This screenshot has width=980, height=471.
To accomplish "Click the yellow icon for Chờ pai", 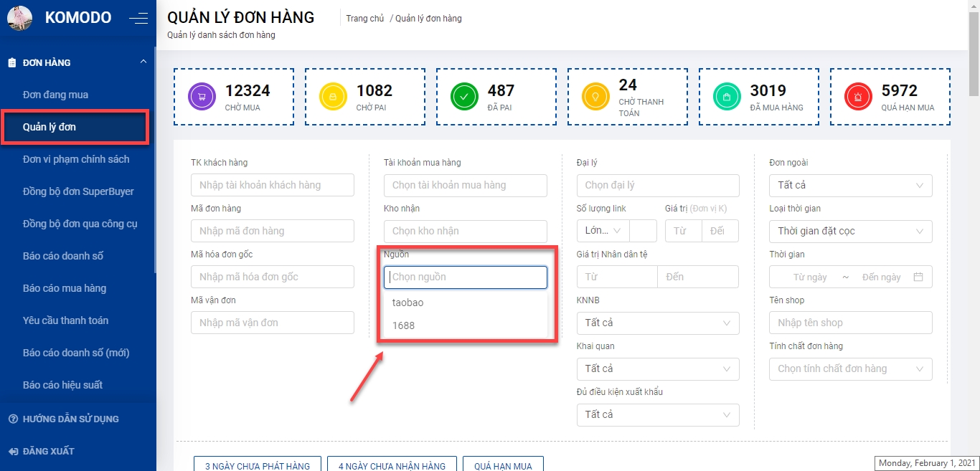I will [333, 96].
